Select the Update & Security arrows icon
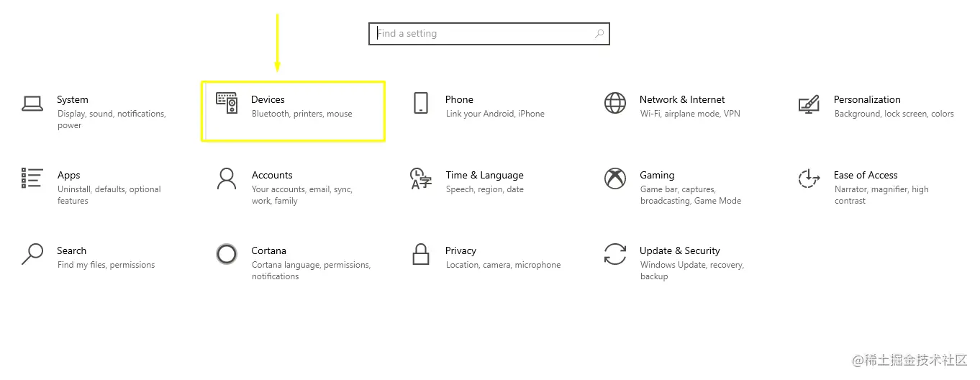Image resolution: width=980 pixels, height=380 pixels. point(615,254)
